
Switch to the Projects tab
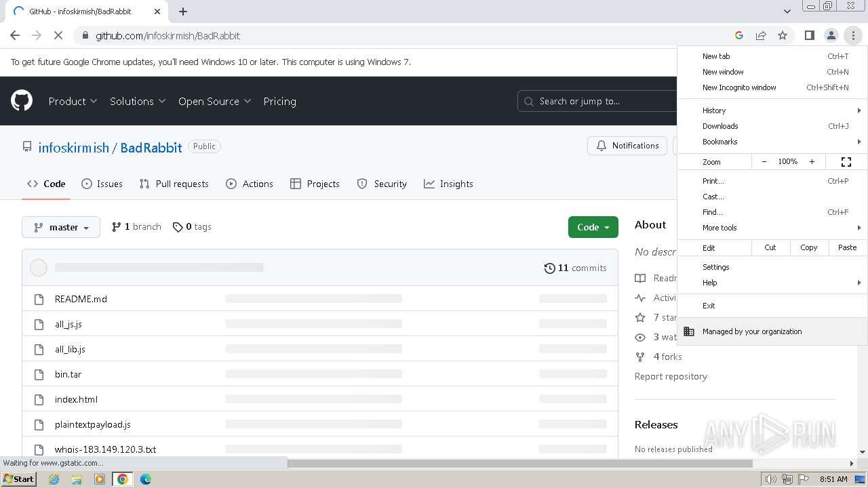315,184
